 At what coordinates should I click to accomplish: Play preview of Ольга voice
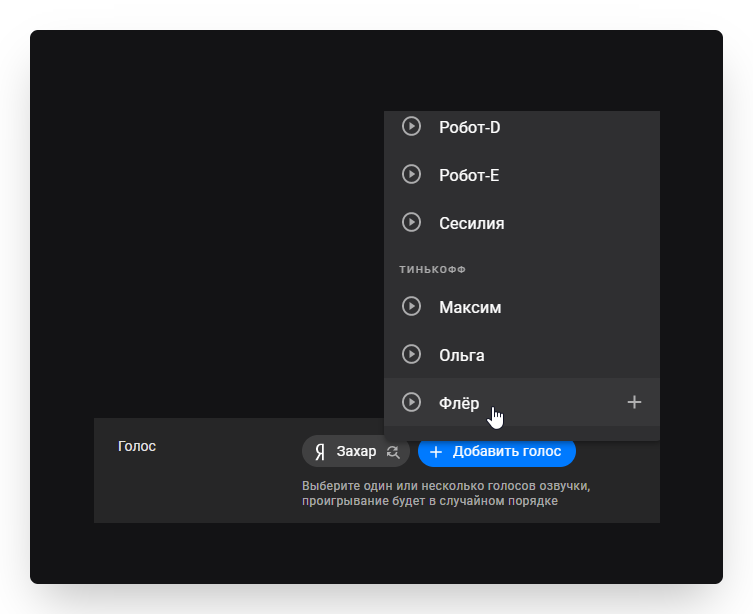point(411,354)
